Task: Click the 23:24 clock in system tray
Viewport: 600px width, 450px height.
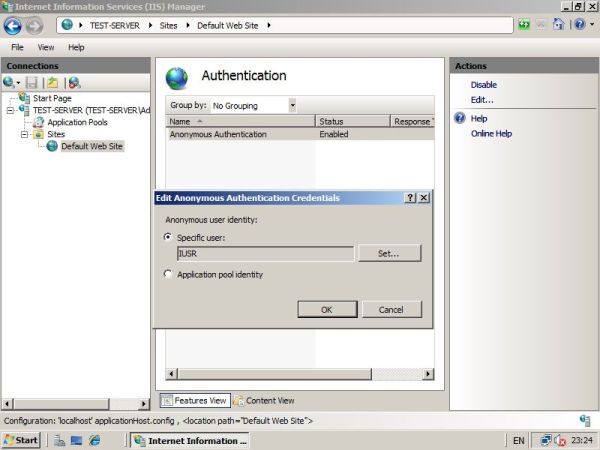Action: [x=582, y=440]
